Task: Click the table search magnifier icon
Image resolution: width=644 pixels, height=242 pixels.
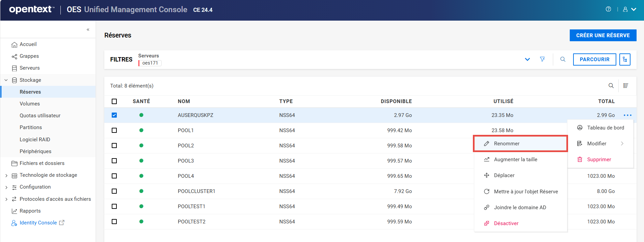Action: [611, 86]
